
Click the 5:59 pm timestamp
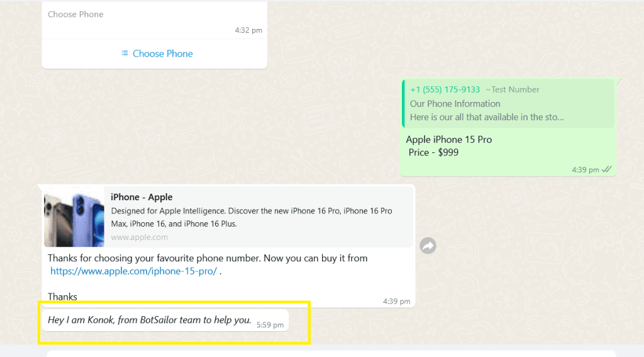coord(270,325)
